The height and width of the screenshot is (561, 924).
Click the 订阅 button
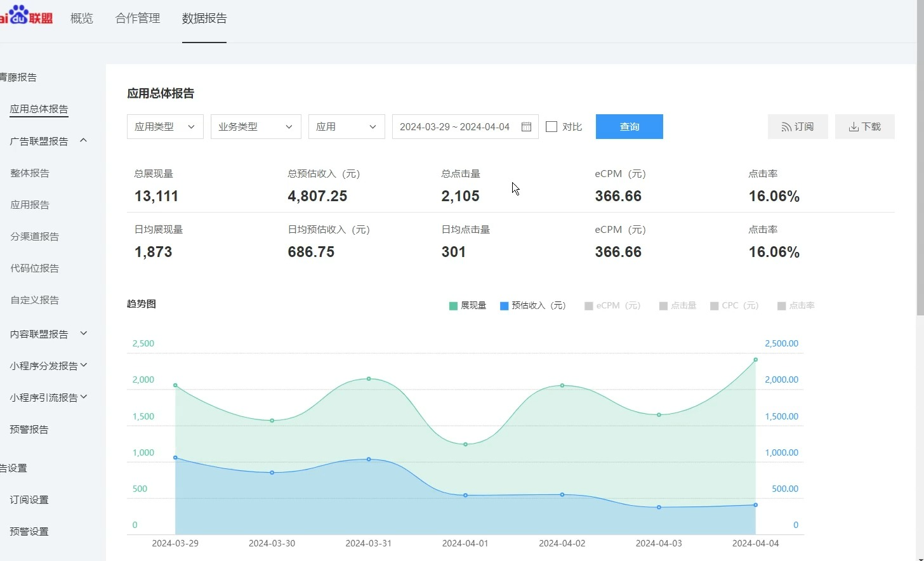click(x=798, y=127)
